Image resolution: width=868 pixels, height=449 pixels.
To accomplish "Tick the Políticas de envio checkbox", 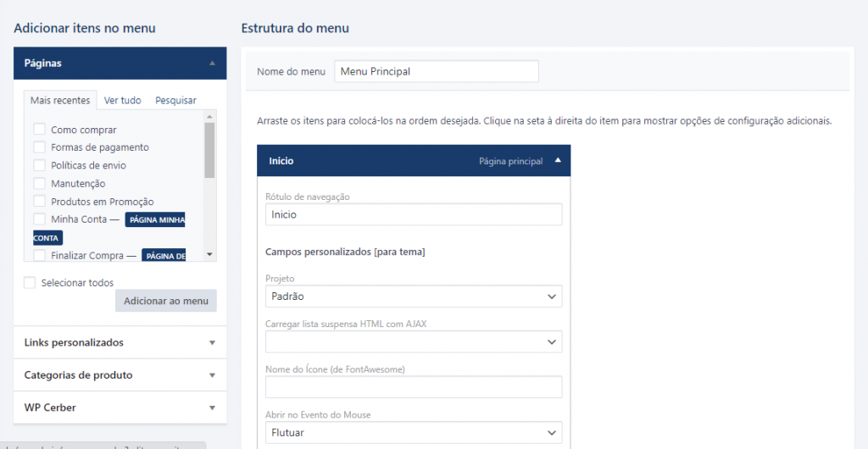I will point(39,165).
